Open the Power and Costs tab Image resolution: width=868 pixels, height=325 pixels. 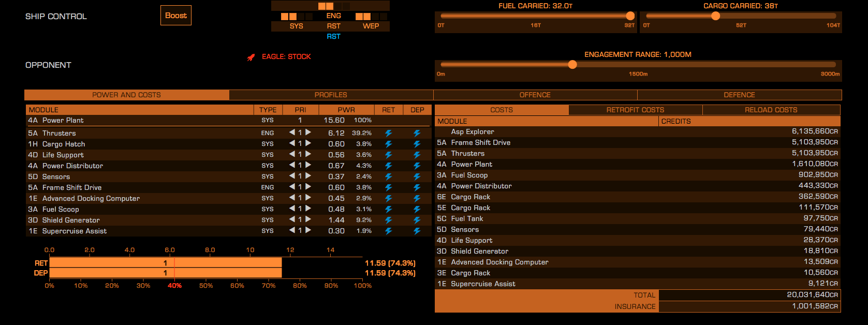click(127, 95)
